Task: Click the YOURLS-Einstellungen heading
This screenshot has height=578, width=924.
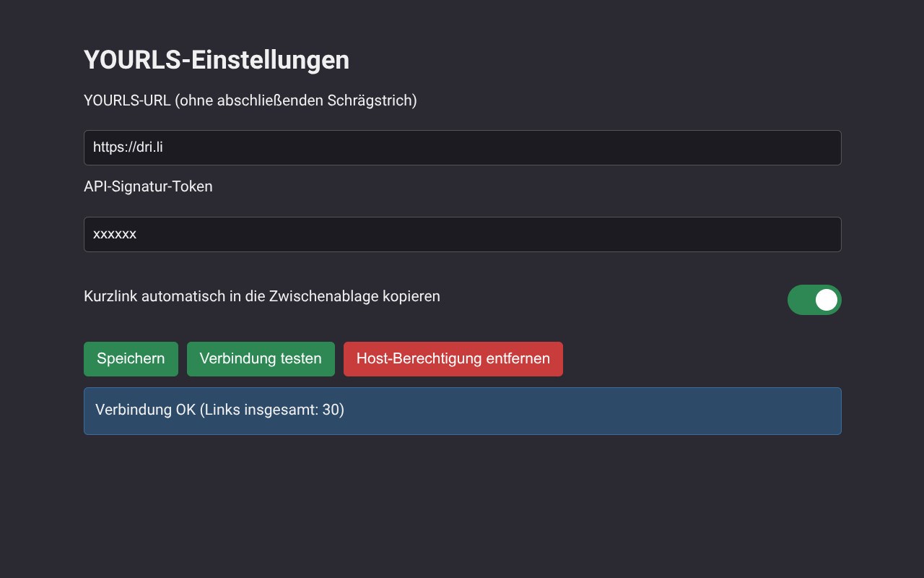Action: click(217, 60)
